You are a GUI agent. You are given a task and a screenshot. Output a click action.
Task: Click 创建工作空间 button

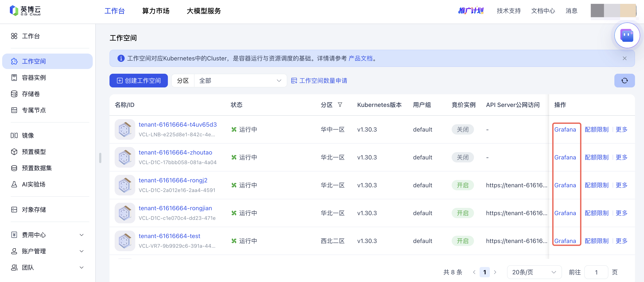138,81
